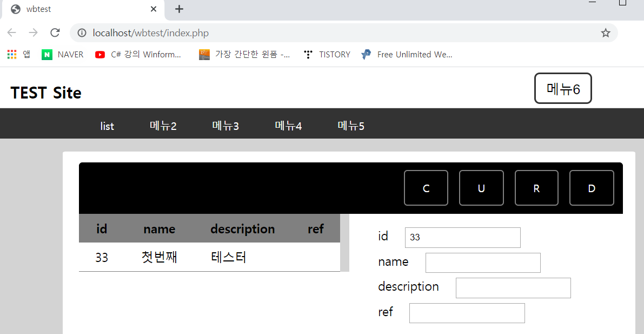Click the R (read) button
This screenshot has width=644, height=334.
click(536, 188)
